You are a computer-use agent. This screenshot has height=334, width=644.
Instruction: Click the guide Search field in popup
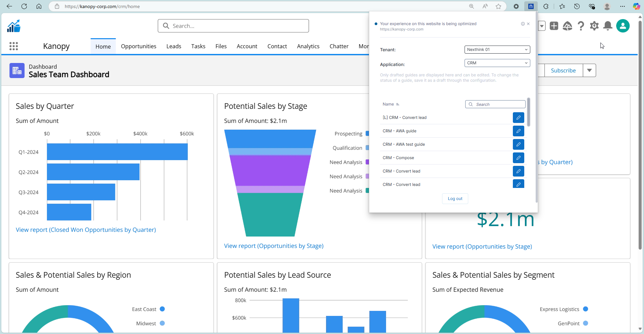click(x=495, y=104)
